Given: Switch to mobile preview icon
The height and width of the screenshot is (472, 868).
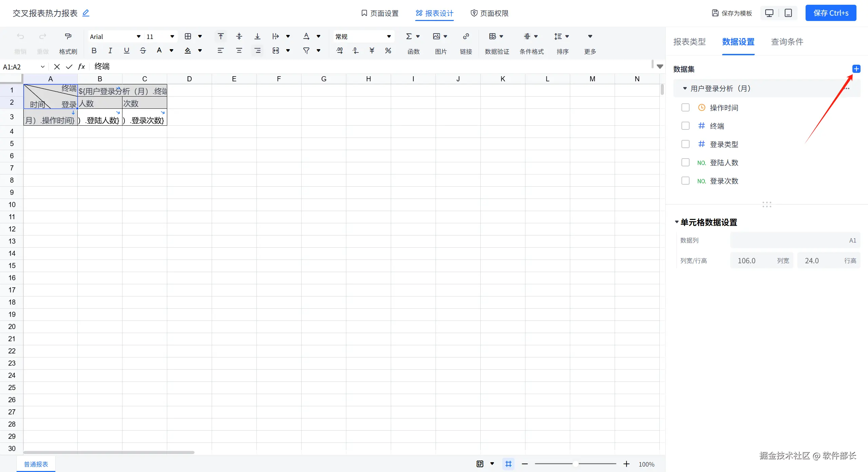Looking at the screenshot, I should tap(788, 13).
